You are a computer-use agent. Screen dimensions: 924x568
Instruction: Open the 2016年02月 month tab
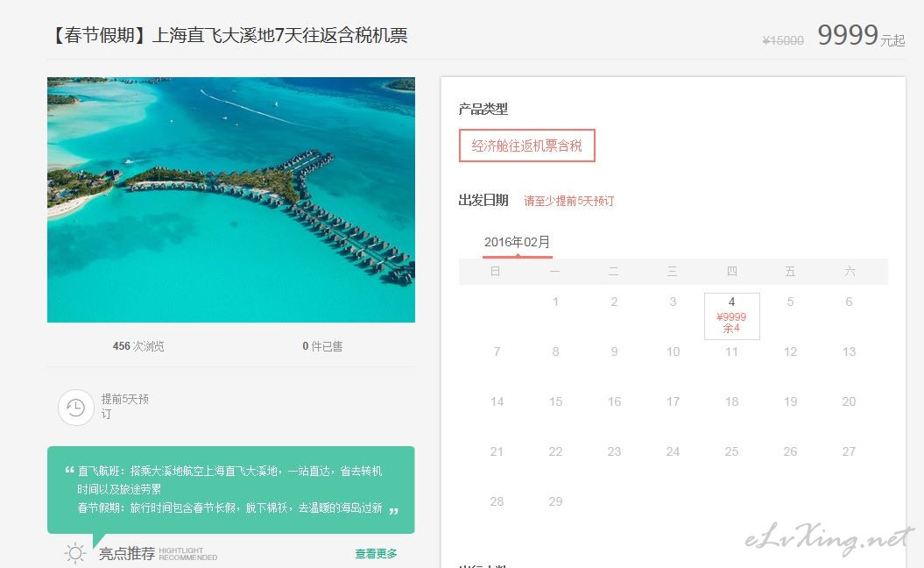click(x=517, y=242)
